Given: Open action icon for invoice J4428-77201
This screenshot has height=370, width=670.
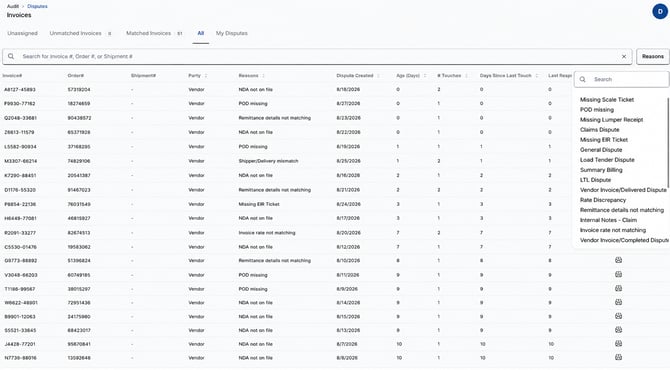Looking at the screenshot, I should point(618,344).
